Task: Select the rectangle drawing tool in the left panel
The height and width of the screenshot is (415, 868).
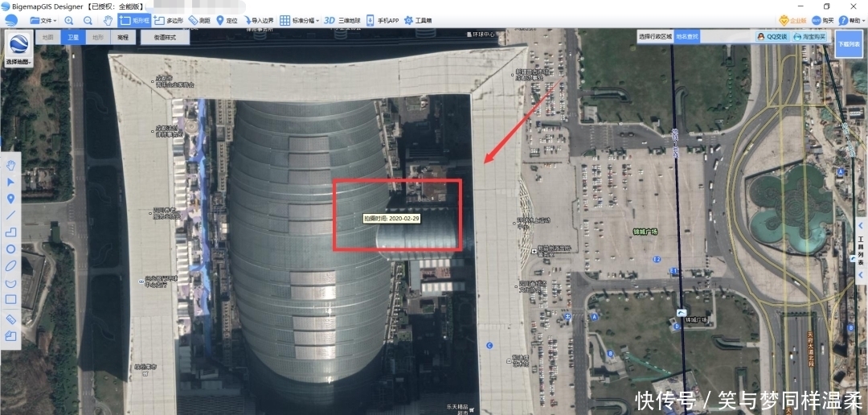Action: (10, 299)
